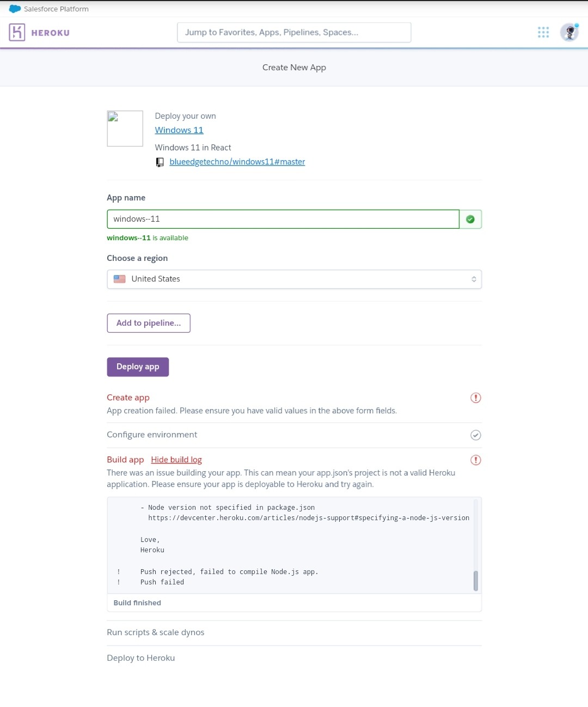Click the Salesforce cloud icon
588x707 pixels.
(x=15, y=9)
